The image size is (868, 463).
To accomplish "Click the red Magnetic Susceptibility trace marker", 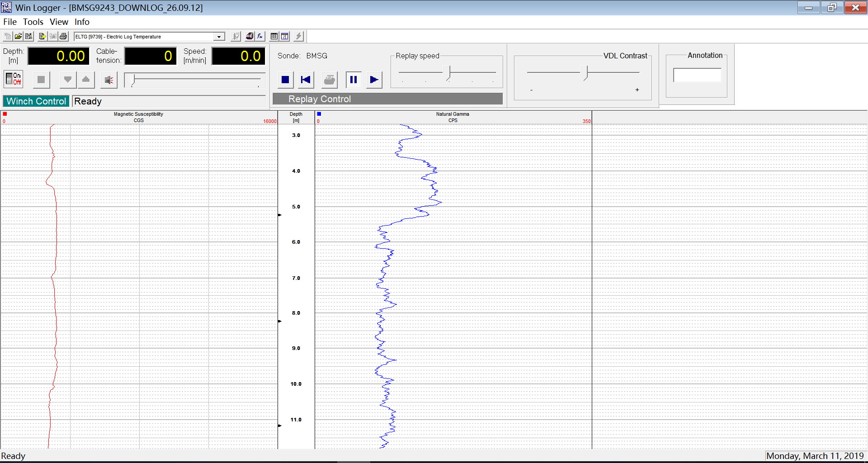I will [x=5, y=114].
